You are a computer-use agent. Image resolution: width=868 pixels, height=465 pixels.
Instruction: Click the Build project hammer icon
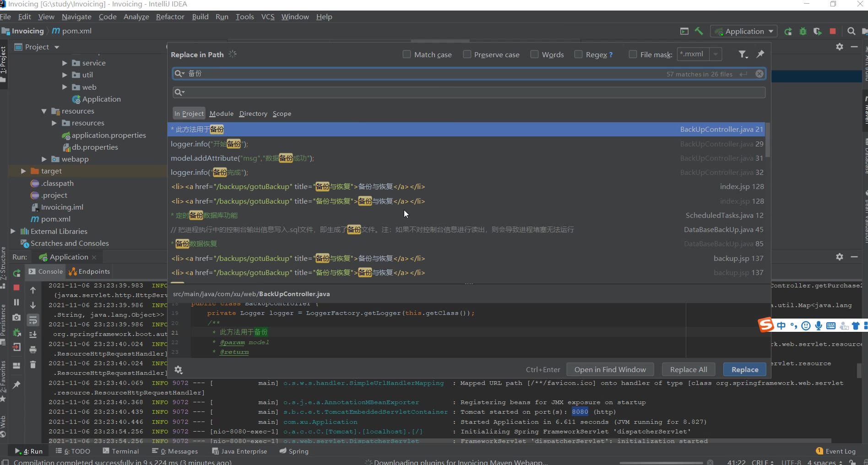click(x=699, y=31)
